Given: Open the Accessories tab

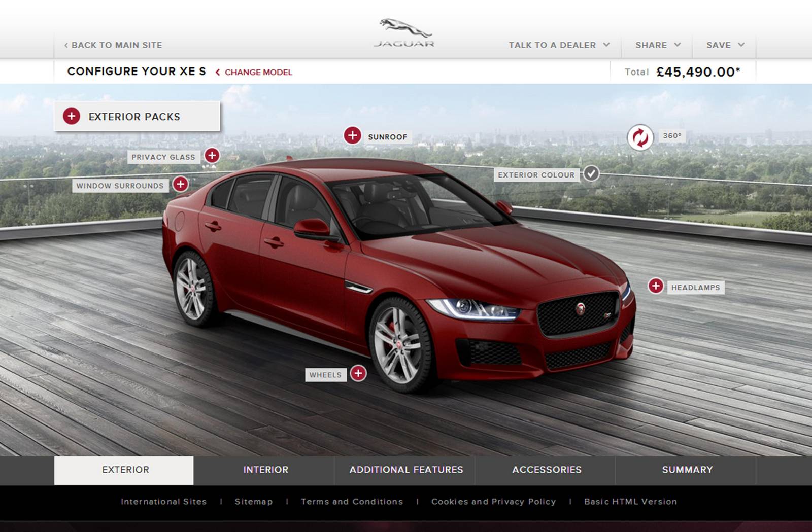Looking at the screenshot, I should [x=546, y=470].
